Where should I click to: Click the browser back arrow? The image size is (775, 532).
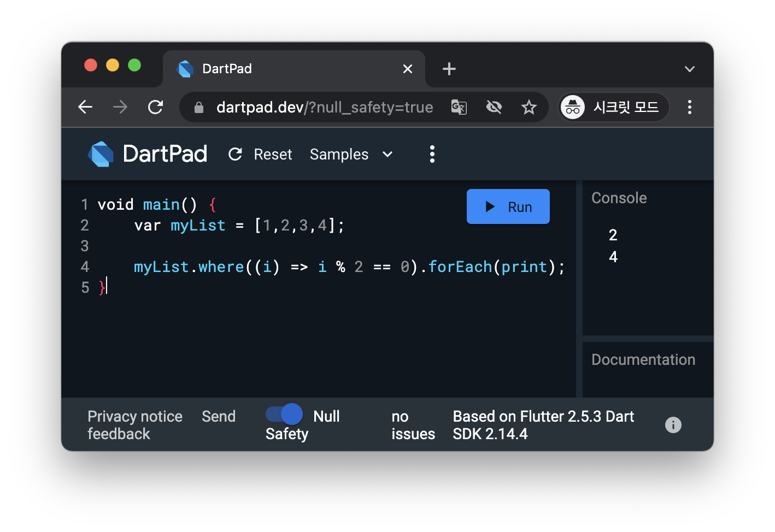85,107
